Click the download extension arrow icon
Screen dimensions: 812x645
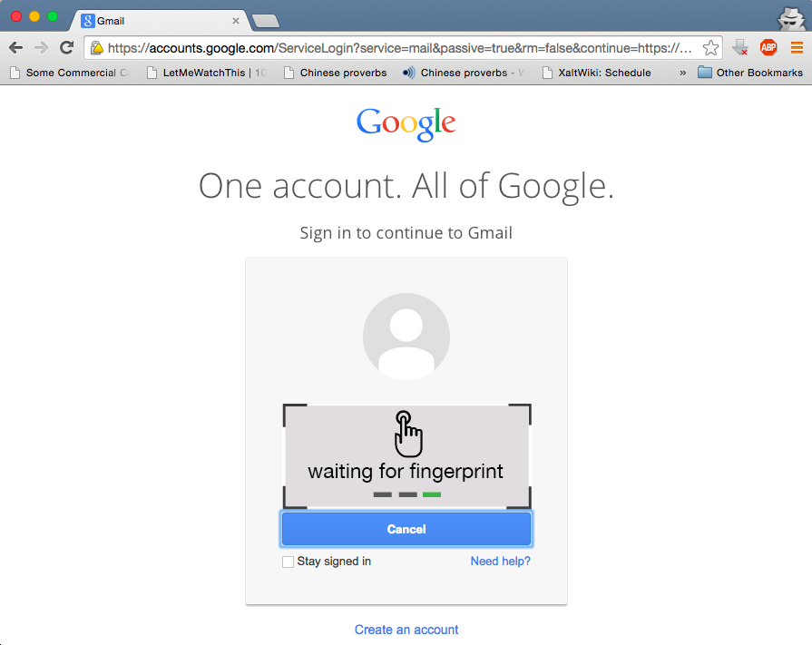740,47
